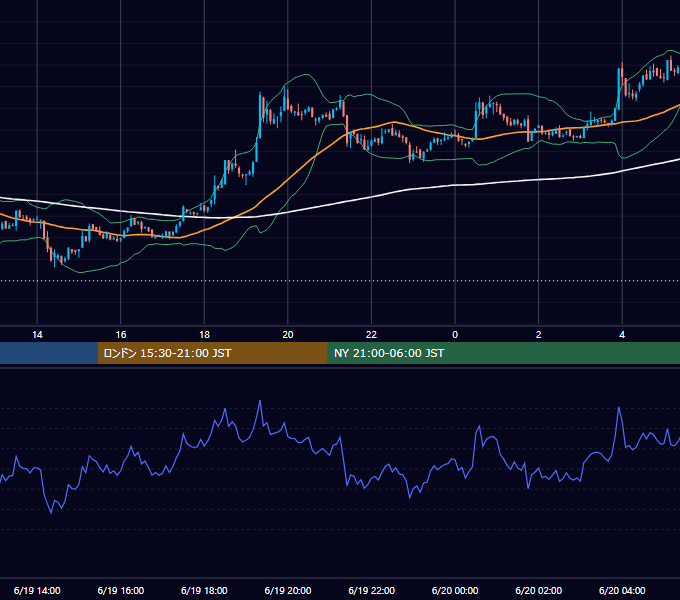Image resolution: width=680 pixels, height=600 pixels.
Task: Click the 6/19 20:00 date label
Action: tap(288, 590)
